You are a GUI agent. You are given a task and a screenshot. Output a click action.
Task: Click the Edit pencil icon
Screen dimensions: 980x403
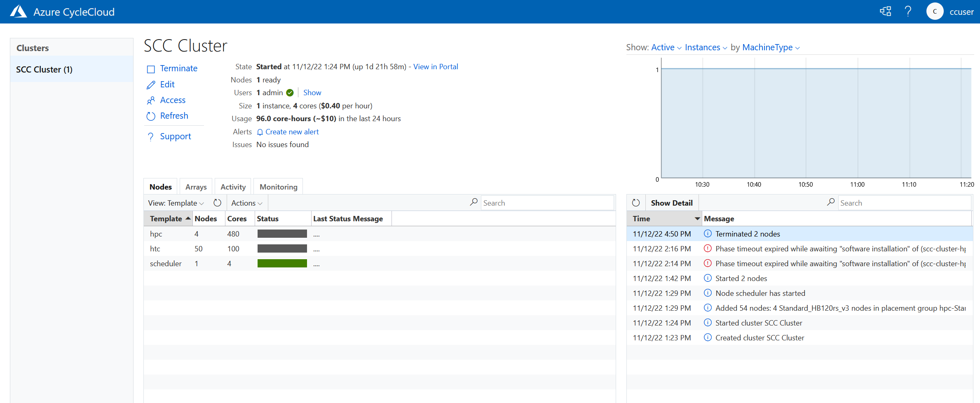[151, 85]
